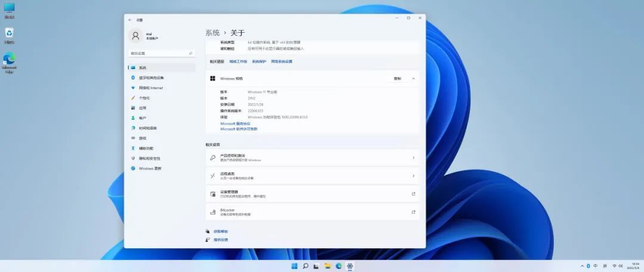This screenshot has height=272, width=644.
Task: Select the 22000.613 OS build value
Action: (255, 111)
